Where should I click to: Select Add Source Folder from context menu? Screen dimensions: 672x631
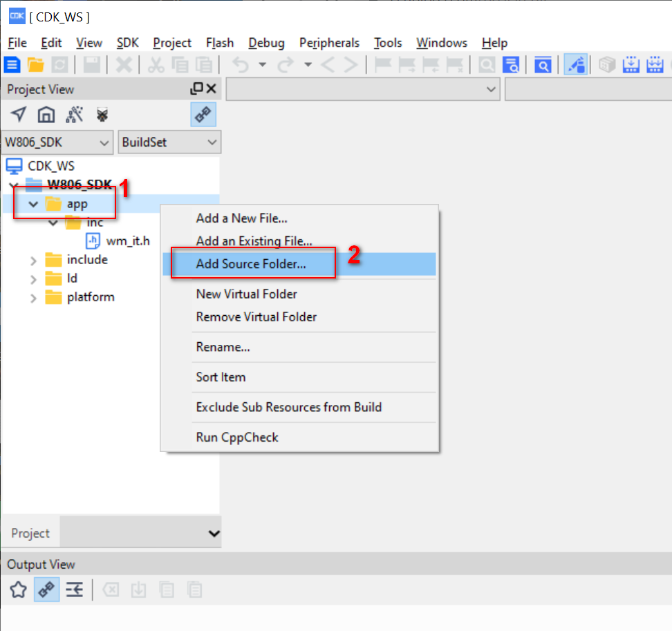(251, 264)
